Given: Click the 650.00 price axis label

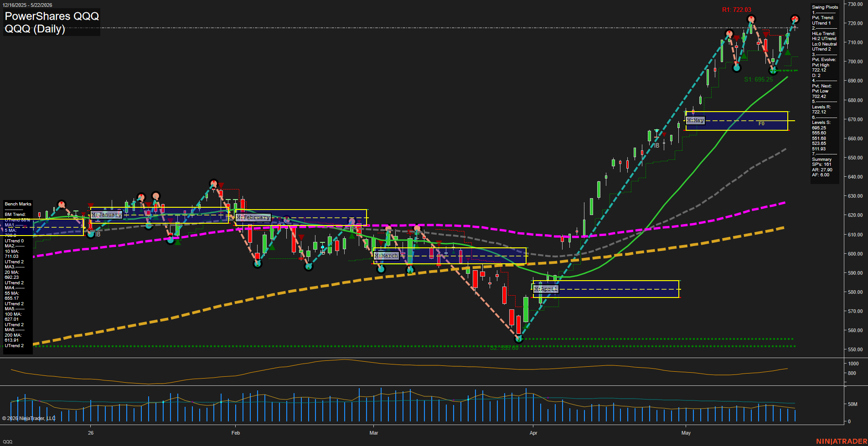Looking at the screenshot, I should [855, 158].
